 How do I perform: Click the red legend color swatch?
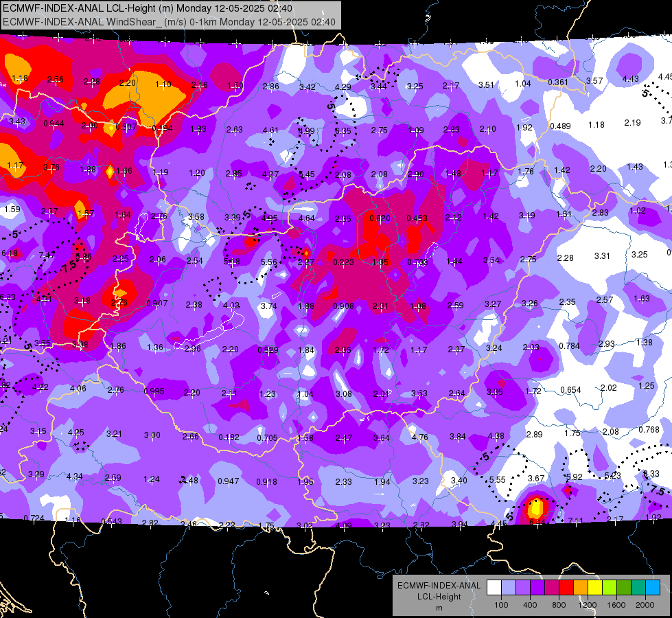click(x=566, y=587)
